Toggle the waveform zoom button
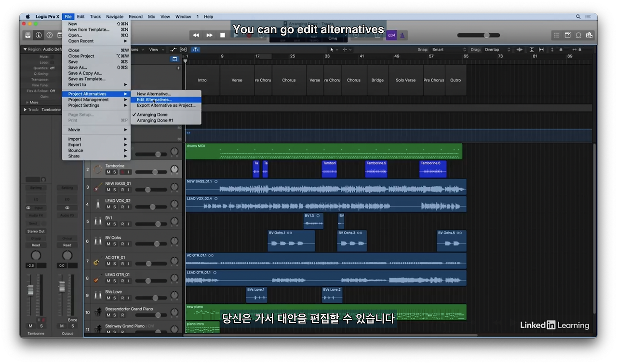 [520, 50]
